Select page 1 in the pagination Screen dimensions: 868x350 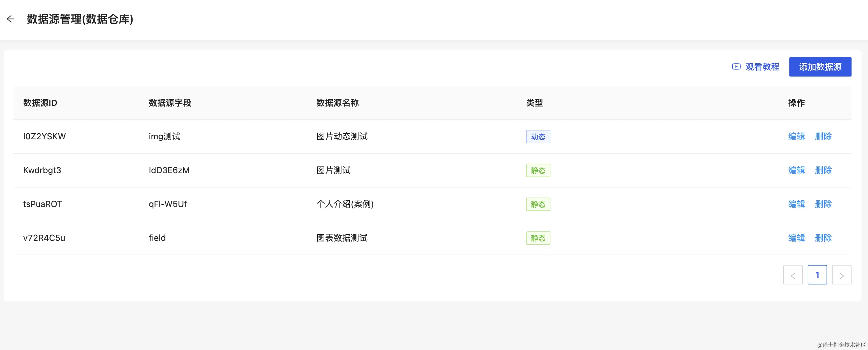coord(817,275)
